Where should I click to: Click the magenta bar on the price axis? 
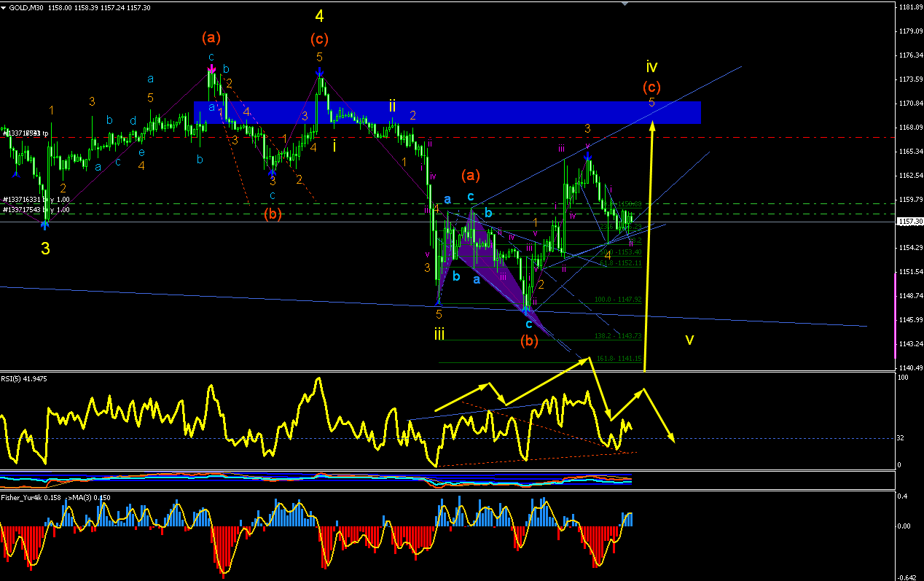coord(896,317)
